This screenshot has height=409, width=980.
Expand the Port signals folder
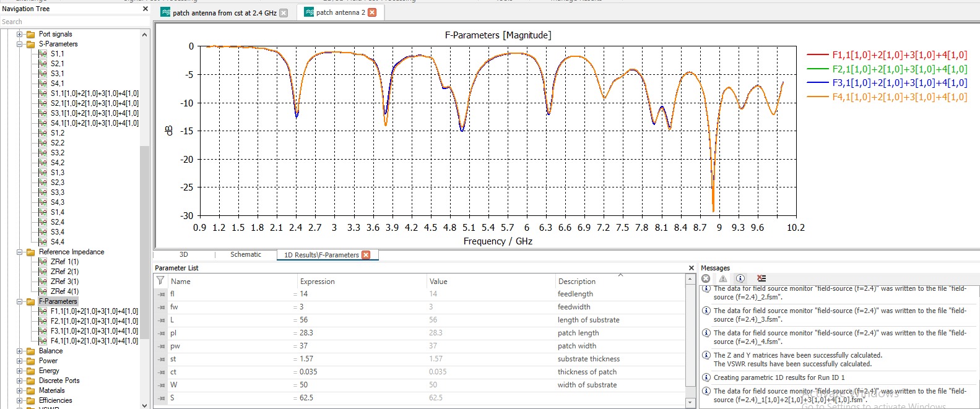pyautogui.click(x=20, y=35)
